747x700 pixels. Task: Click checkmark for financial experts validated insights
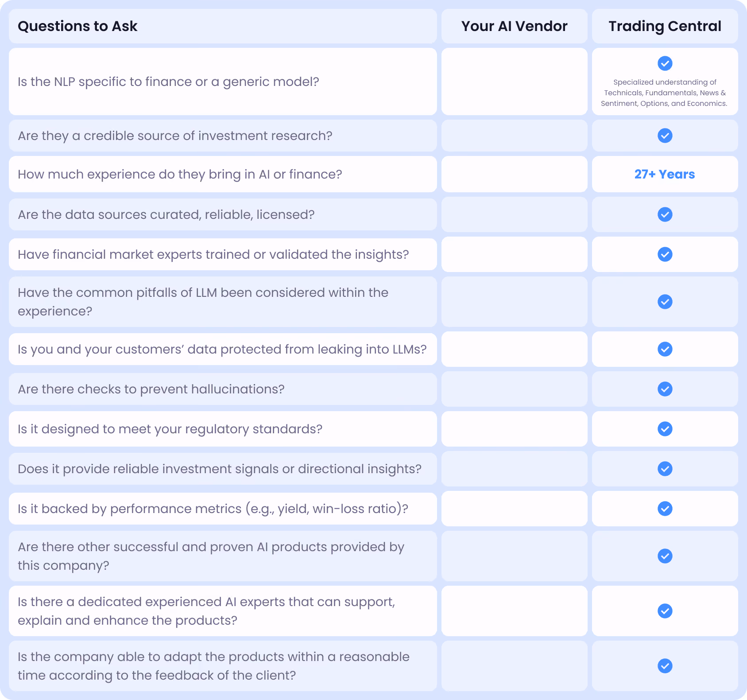point(665,254)
